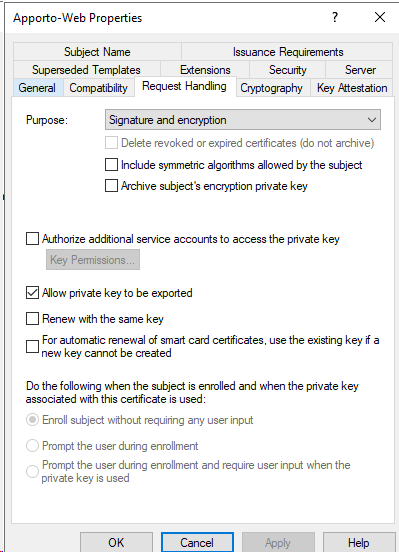
Task: Enable Renew with the same key
Action: tap(32, 319)
